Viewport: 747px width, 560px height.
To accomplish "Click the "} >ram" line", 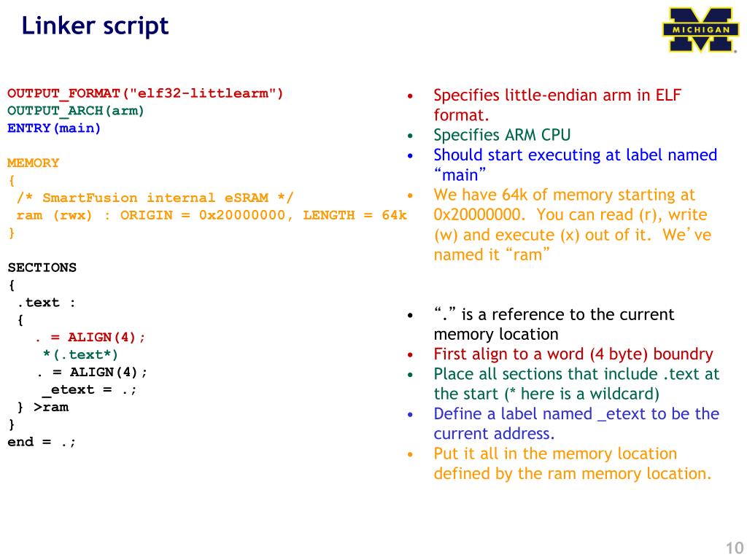I will (43, 407).
